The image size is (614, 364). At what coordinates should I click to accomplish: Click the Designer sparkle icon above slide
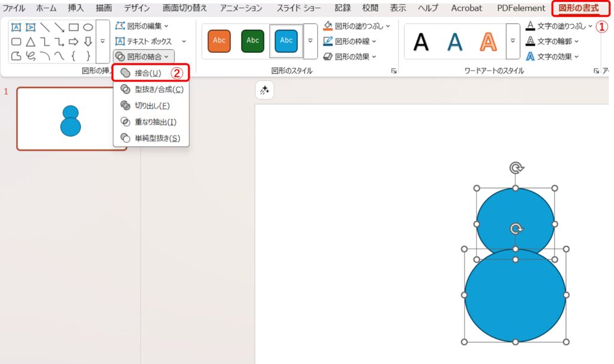pos(264,90)
